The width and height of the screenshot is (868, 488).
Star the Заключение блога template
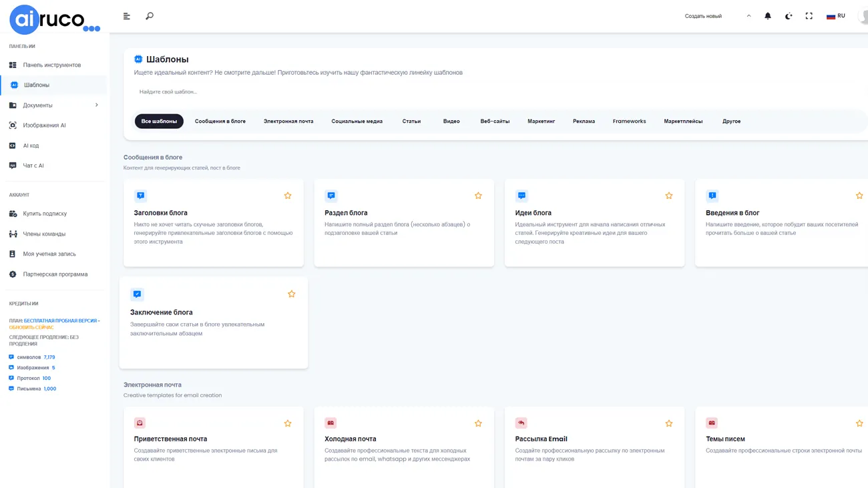[292, 294]
